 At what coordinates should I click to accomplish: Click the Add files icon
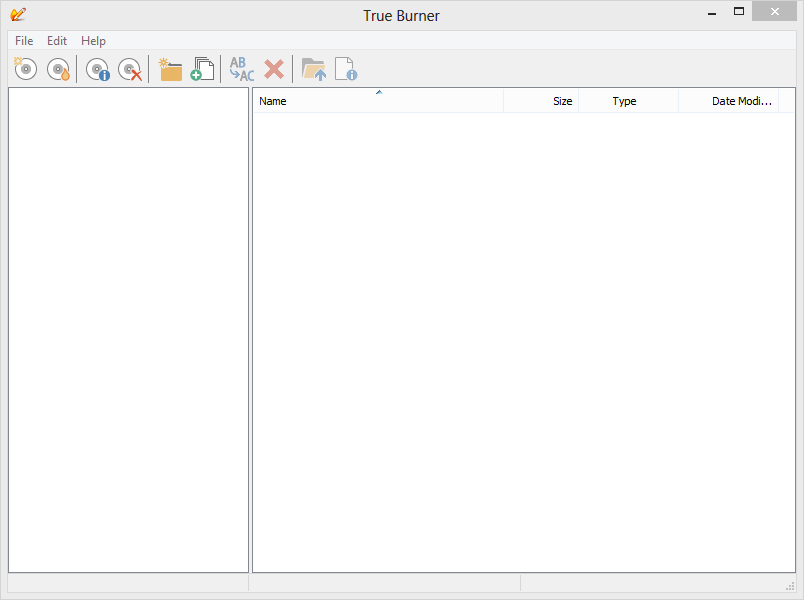(x=203, y=69)
